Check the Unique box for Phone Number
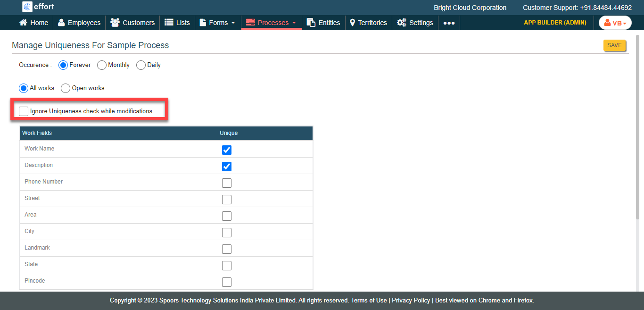 [x=227, y=183]
